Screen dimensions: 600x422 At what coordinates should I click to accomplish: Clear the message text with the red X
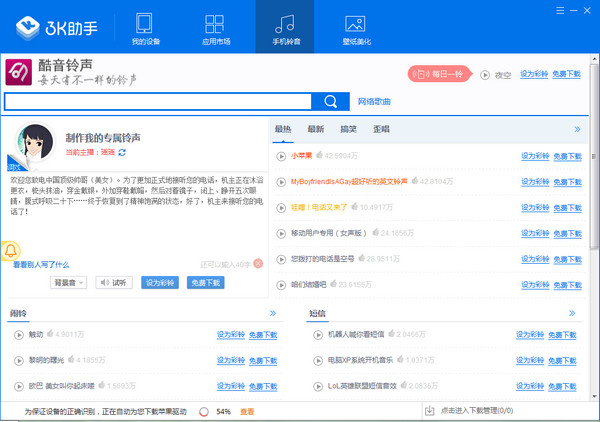tap(258, 263)
